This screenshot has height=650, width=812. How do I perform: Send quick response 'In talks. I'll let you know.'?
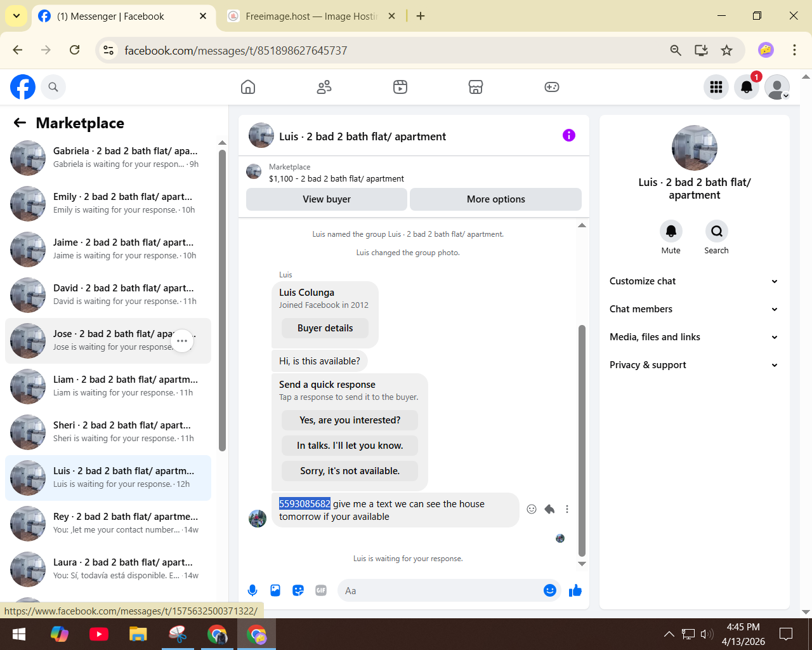coord(350,446)
